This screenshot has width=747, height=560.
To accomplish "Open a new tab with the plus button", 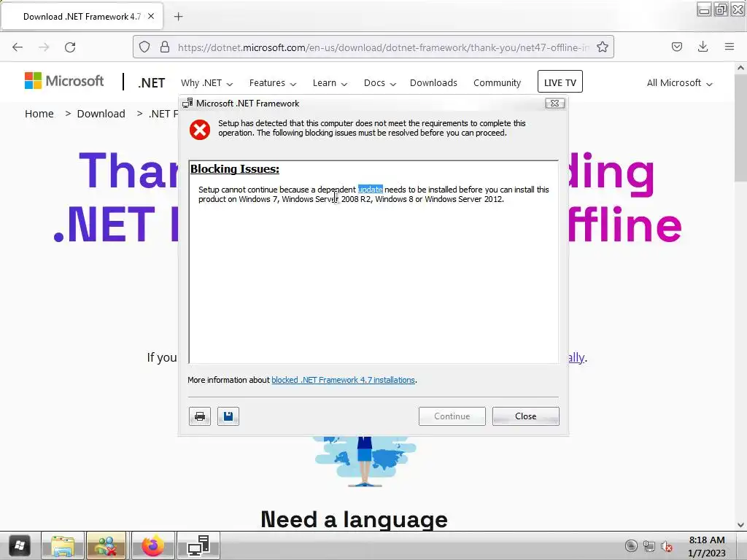I will (x=178, y=17).
